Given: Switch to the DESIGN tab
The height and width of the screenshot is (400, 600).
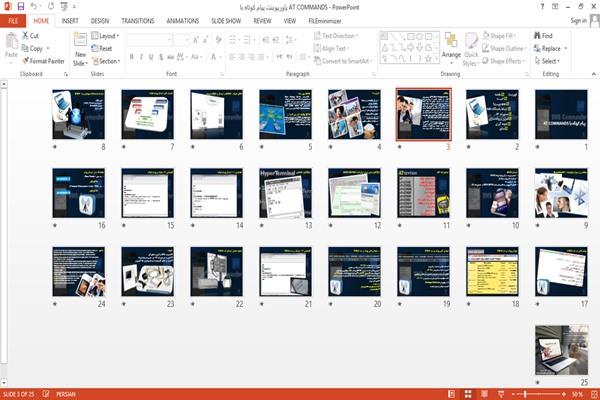Looking at the screenshot, I should coord(99,21).
